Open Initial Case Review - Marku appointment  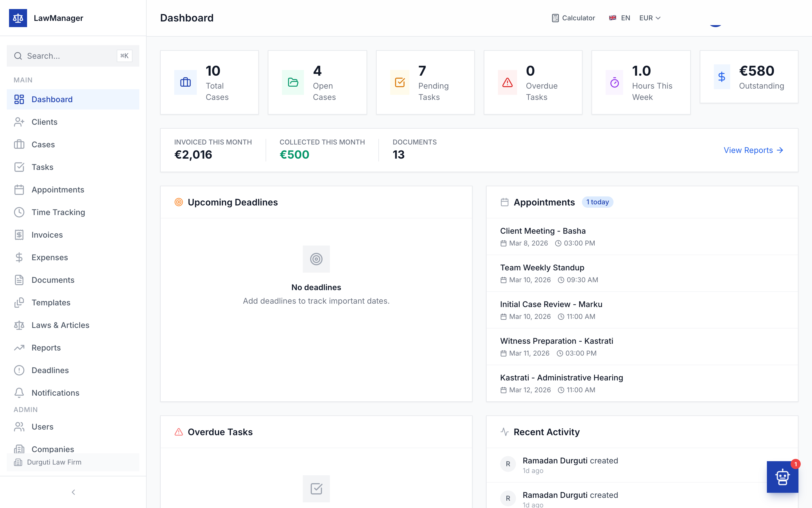click(642, 310)
